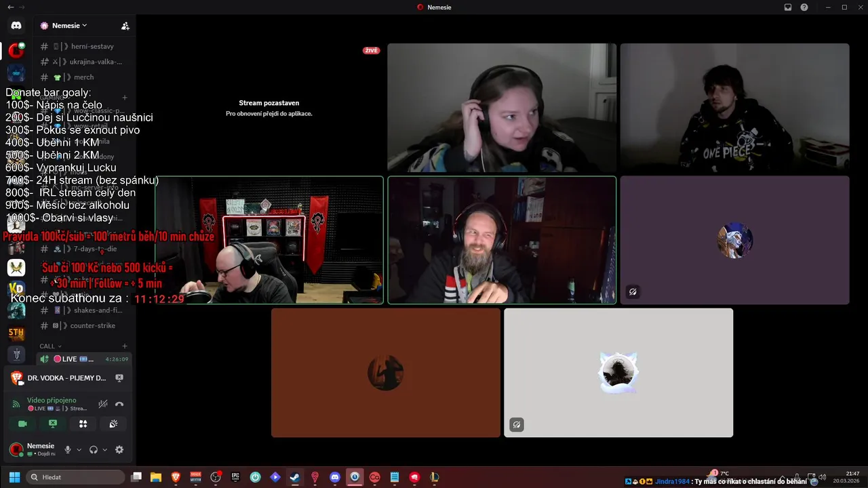The height and width of the screenshot is (488, 868).
Task: Toggle noise suppression icon
Action: 103,404
